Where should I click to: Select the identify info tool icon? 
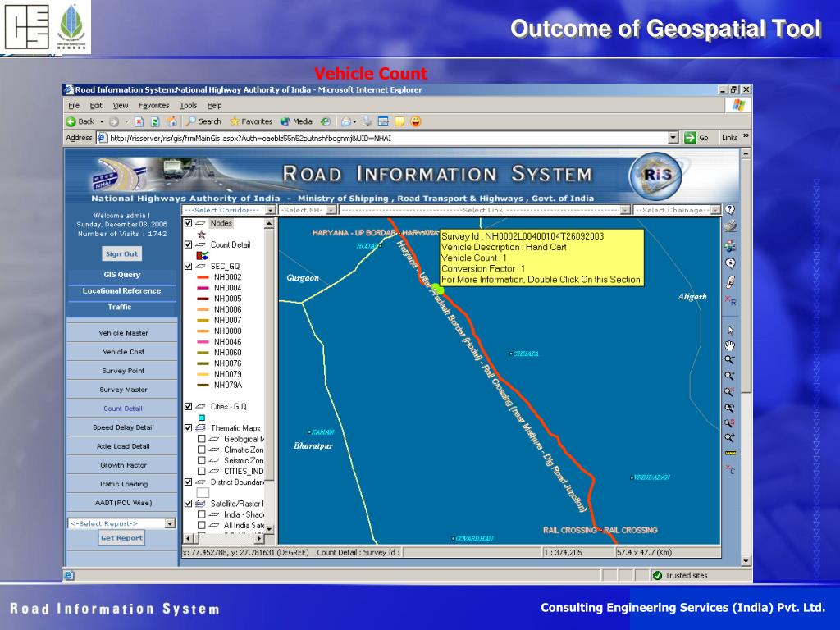click(x=729, y=263)
